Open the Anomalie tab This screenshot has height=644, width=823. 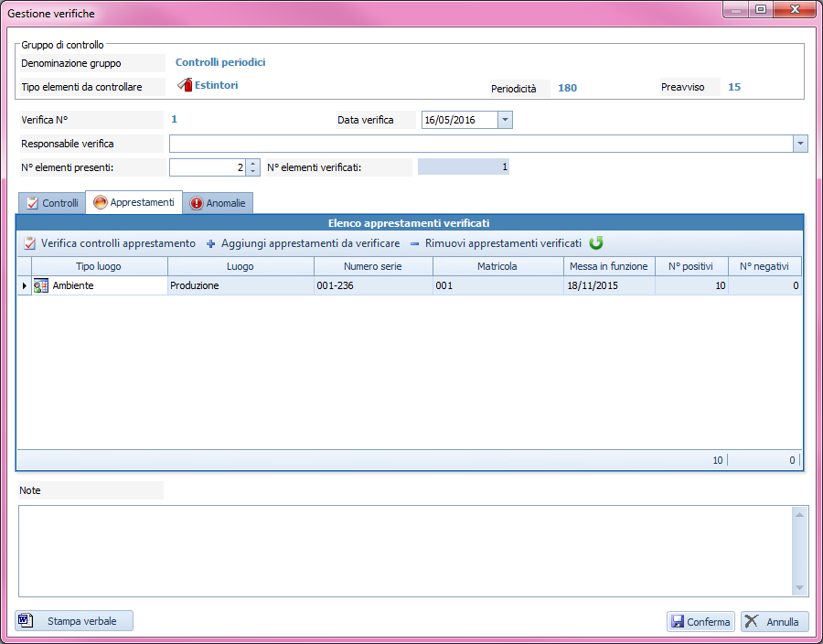pos(218,203)
